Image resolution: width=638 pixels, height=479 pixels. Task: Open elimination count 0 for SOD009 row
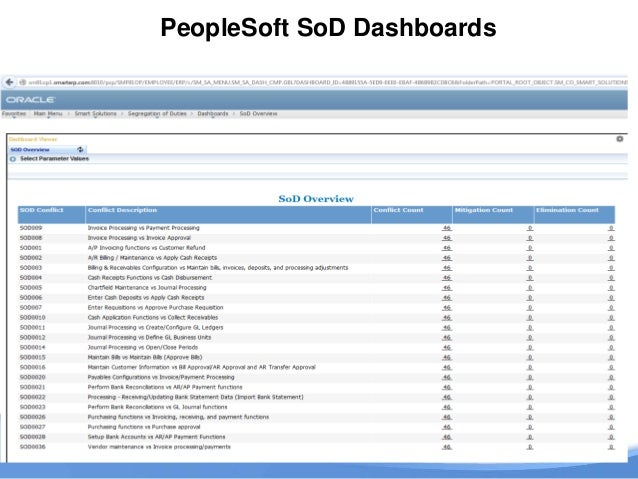coord(611,228)
